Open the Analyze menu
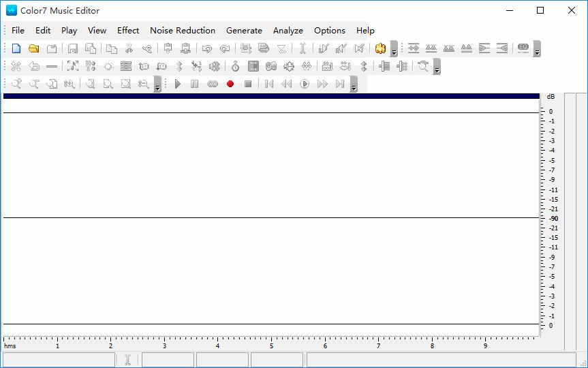The image size is (588, 368). pyautogui.click(x=288, y=31)
